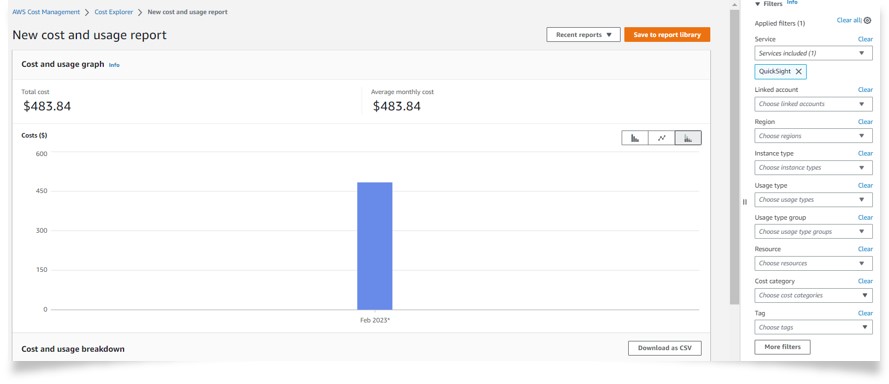889x384 pixels.
Task: Remove the QuickSight filter chip
Action: (798, 71)
